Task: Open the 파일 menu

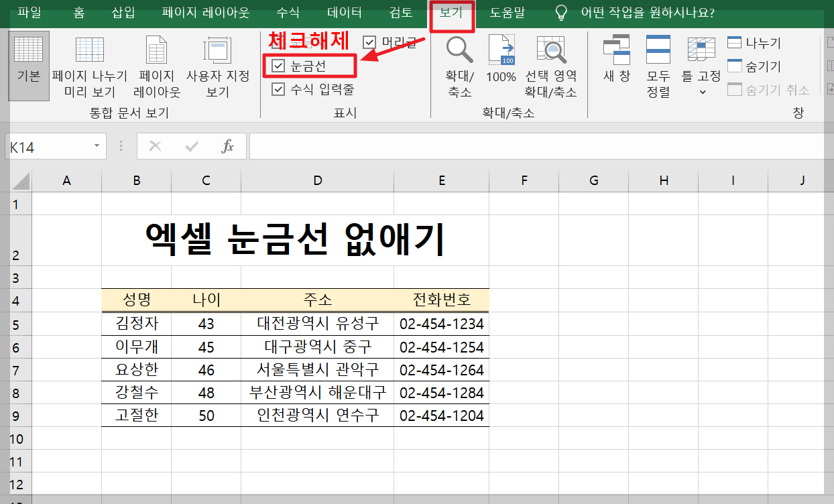Action: pyautogui.click(x=28, y=12)
